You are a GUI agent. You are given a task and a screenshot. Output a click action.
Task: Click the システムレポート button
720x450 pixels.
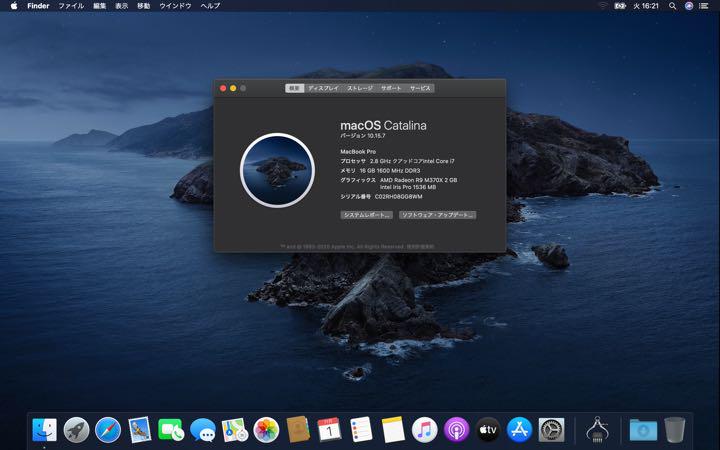click(366, 215)
